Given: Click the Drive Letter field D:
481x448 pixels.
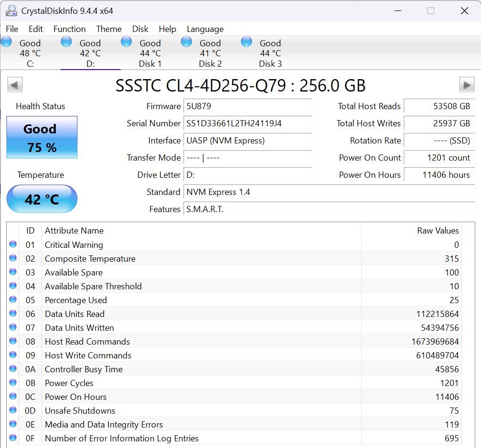Looking at the screenshot, I should click(x=247, y=175).
